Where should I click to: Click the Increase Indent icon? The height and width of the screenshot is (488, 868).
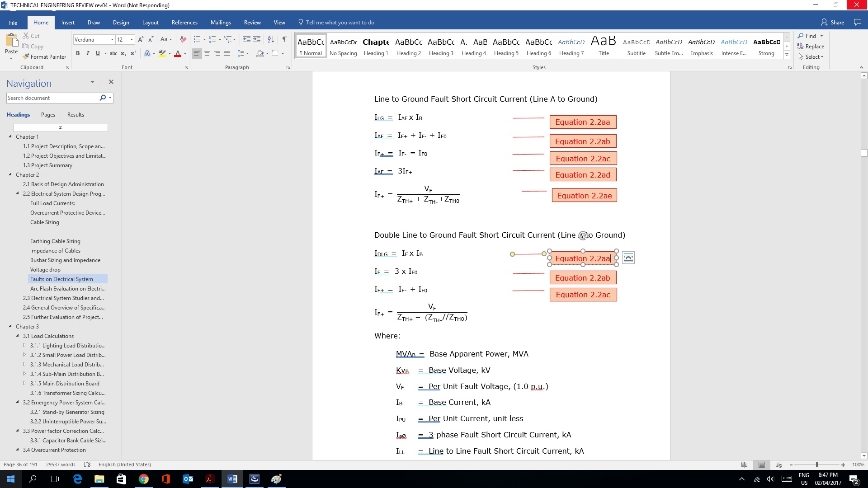257,39
